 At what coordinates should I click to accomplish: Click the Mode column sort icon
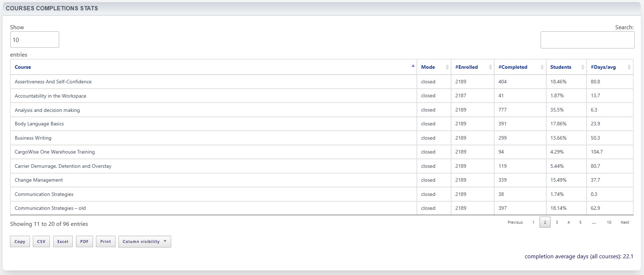[x=447, y=67]
